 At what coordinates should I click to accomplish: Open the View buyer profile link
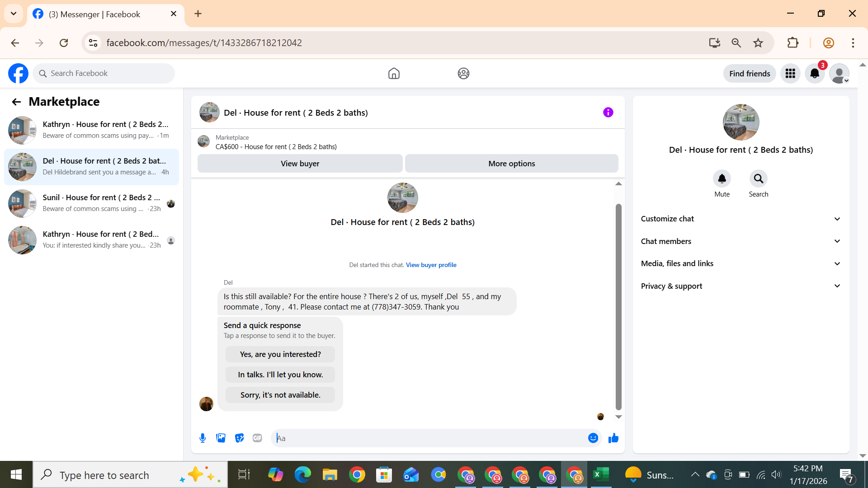[431, 265]
